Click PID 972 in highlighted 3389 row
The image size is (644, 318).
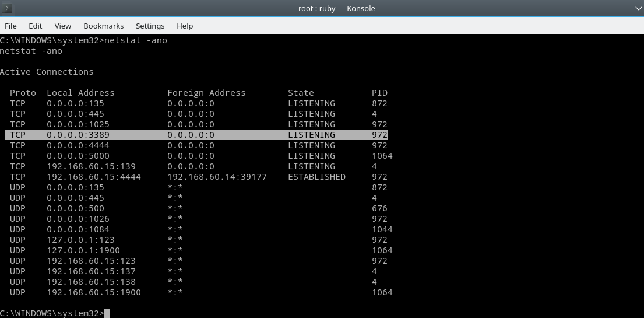(379, 135)
